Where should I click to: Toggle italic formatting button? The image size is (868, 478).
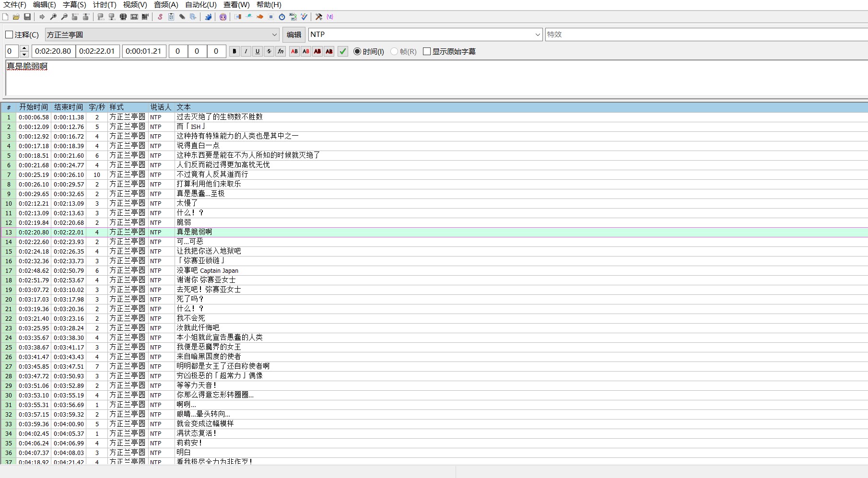246,51
